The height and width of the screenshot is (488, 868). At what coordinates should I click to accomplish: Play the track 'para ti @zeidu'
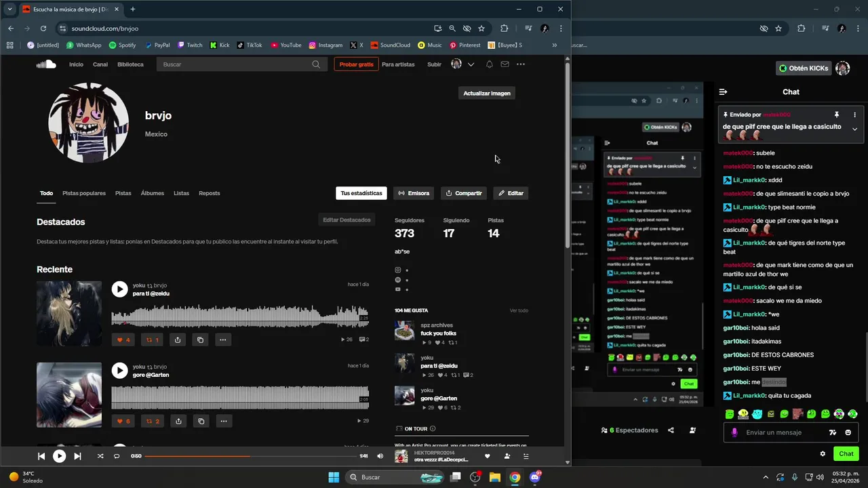click(119, 289)
